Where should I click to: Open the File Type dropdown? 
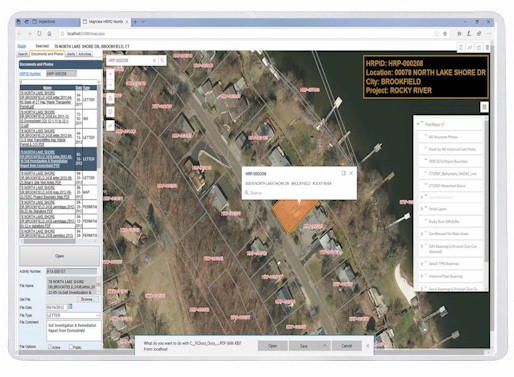[73, 315]
